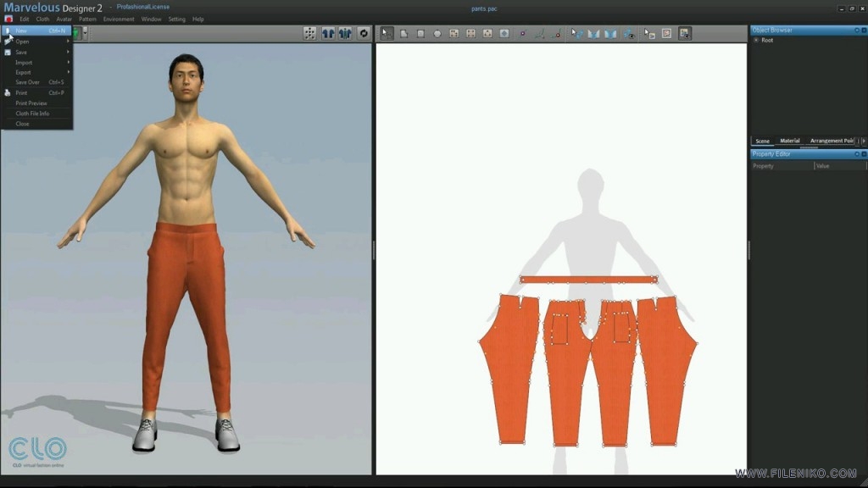
Task: Switch to the Material tab
Action: [790, 141]
